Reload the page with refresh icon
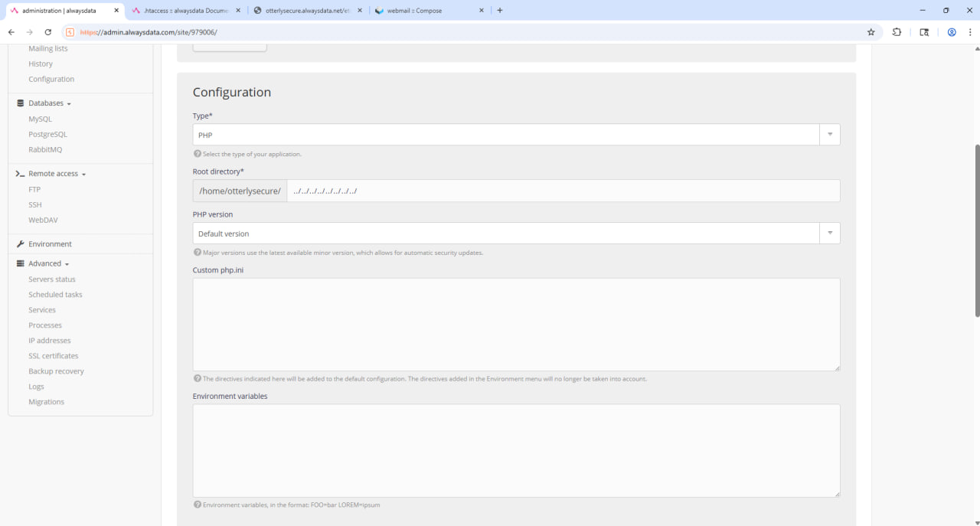 [x=48, y=32]
